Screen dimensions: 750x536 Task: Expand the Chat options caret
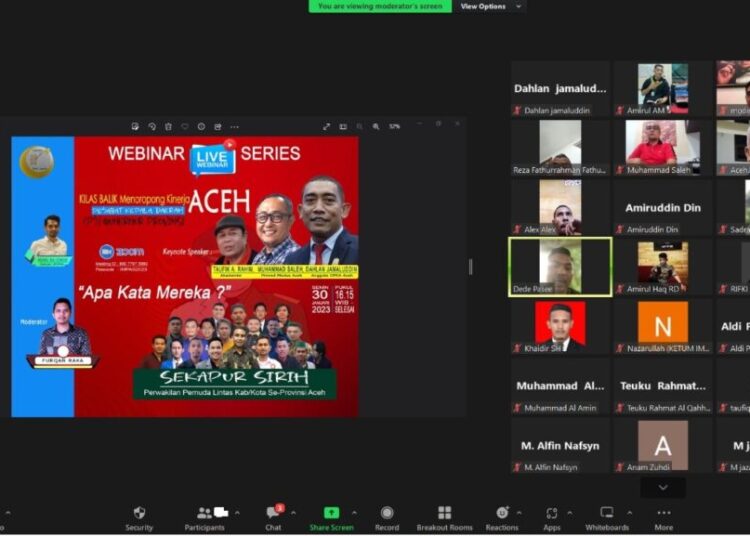click(x=293, y=513)
